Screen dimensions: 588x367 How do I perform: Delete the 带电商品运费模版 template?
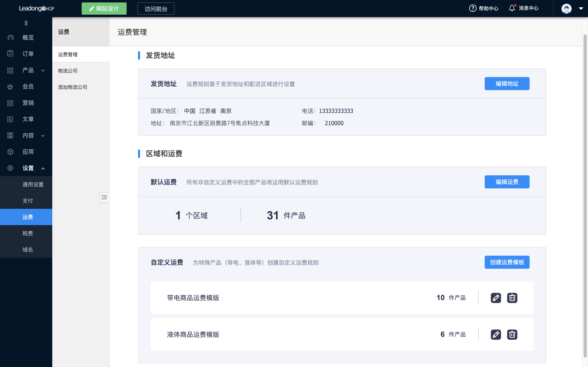coord(512,298)
